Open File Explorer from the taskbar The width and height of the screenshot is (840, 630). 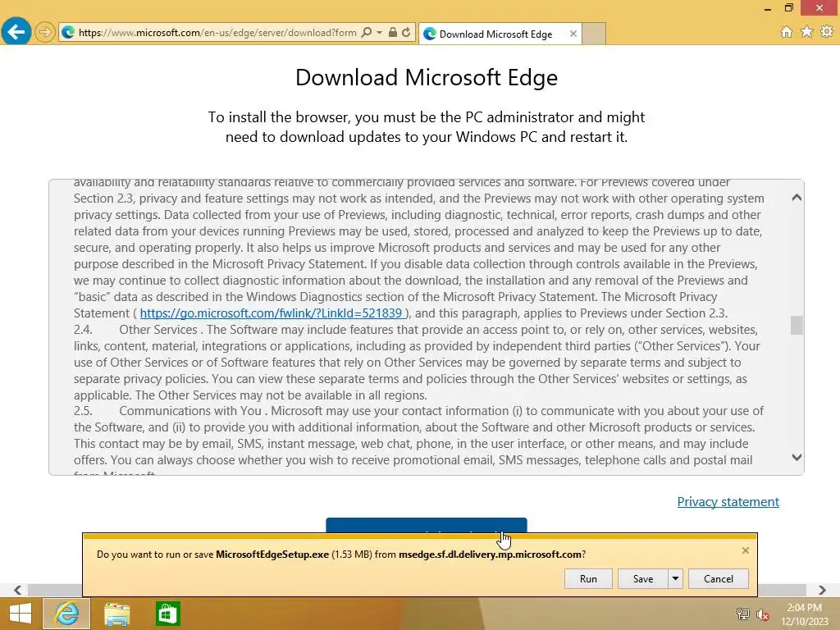click(x=116, y=614)
